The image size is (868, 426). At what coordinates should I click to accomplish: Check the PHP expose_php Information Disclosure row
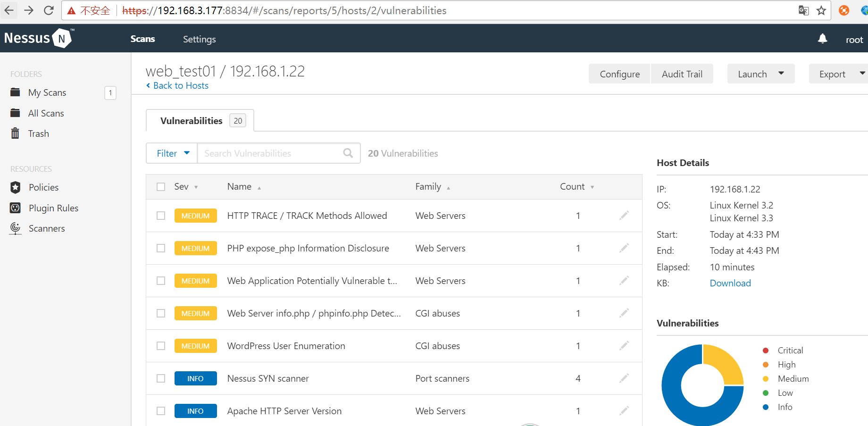tap(161, 248)
